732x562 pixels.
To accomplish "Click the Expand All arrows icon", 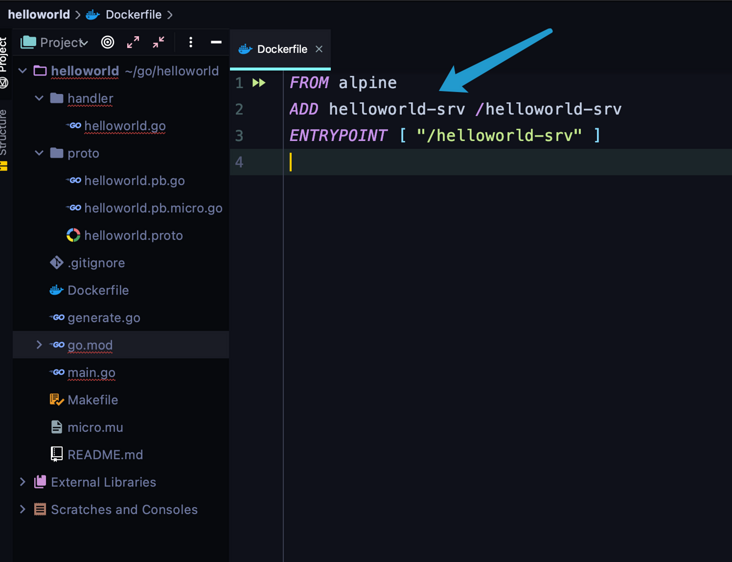I will point(133,42).
